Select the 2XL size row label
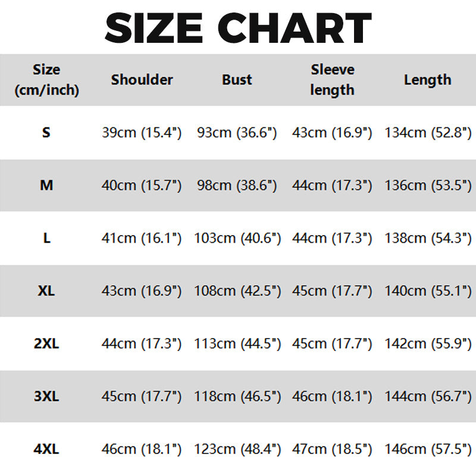The height and width of the screenshot is (476, 476). pyautogui.click(x=46, y=343)
